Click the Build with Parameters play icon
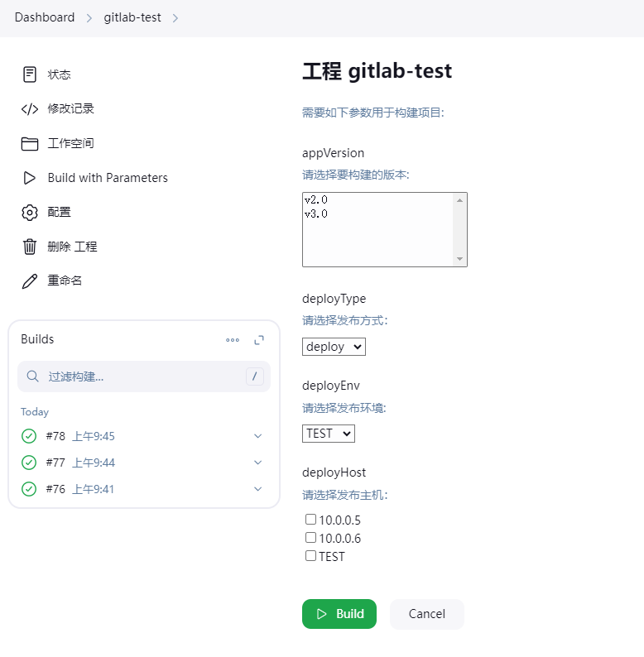Viewport: 644px width, 657px height. click(x=29, y=178)
